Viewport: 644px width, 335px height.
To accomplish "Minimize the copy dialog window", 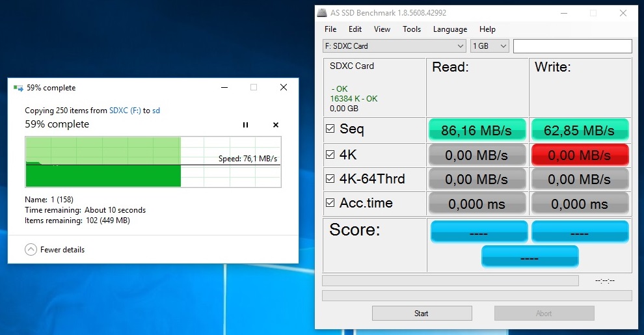I will [x=224, y=87].
